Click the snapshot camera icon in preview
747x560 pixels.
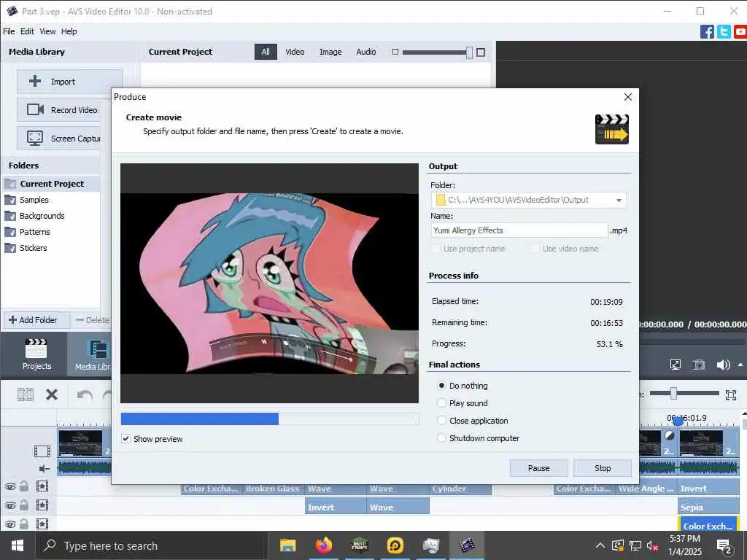coord(698,365)
